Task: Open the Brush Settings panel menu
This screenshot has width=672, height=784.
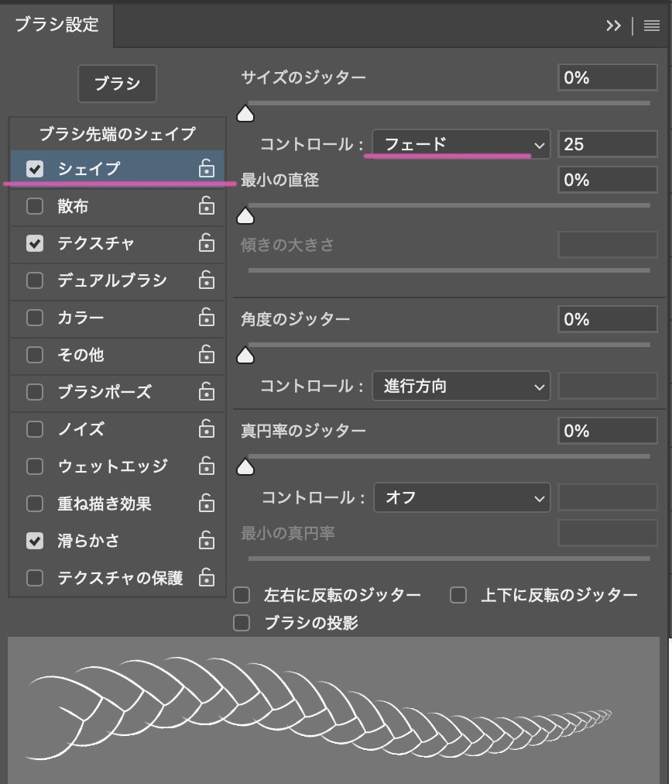Action: (651, 25)
